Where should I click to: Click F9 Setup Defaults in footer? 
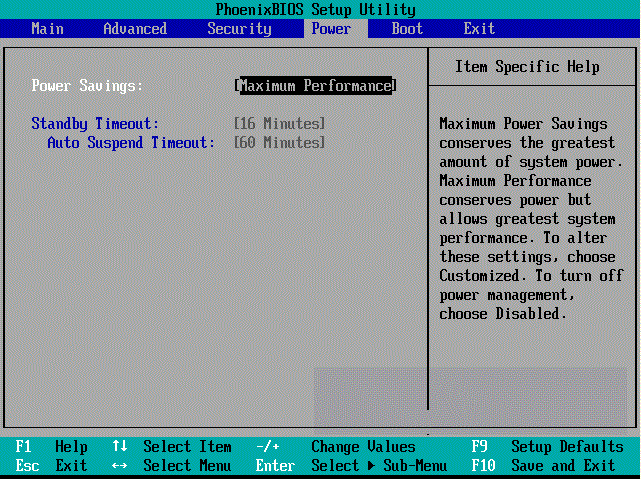click(x=545, y=447)
